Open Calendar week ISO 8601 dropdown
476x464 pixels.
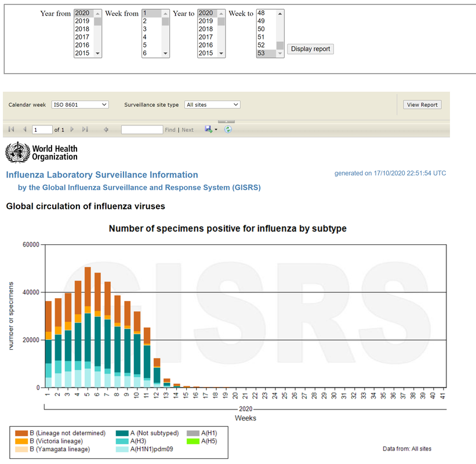point(80,105)
